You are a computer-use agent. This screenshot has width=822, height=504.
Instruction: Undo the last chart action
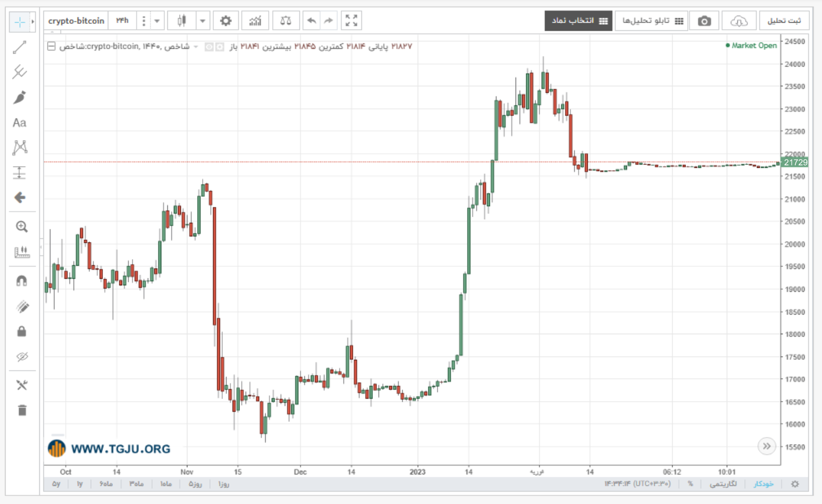[311, 21]
